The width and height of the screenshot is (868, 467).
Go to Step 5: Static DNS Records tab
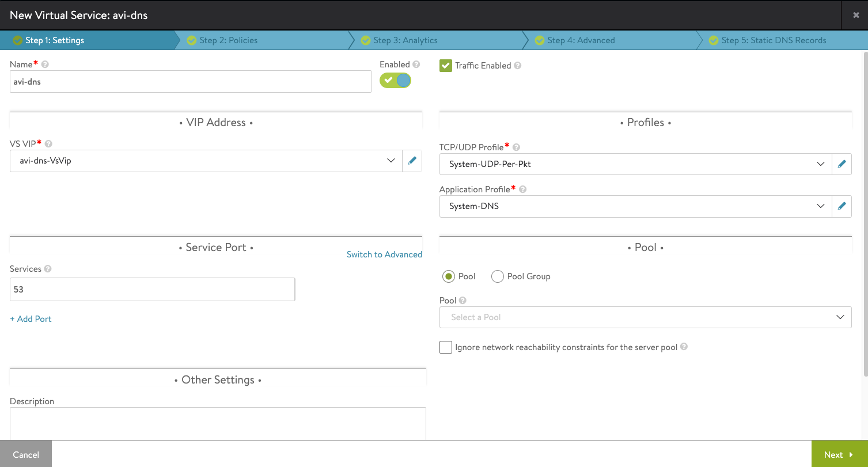click(782, 40)
